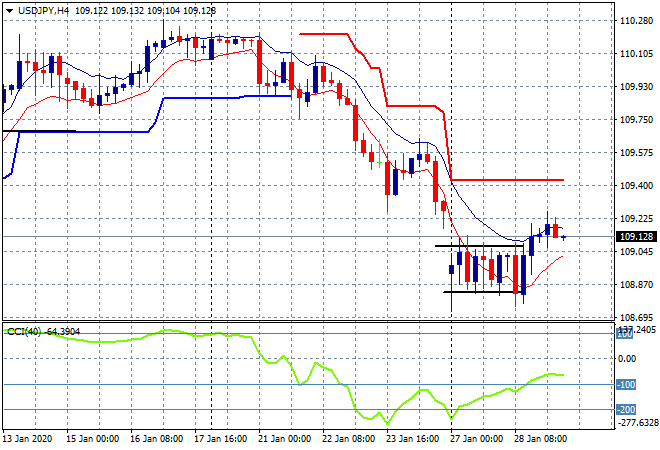Select the red horizontal resistance line near 109.400
Screen dimensions: 660x450
507,180
